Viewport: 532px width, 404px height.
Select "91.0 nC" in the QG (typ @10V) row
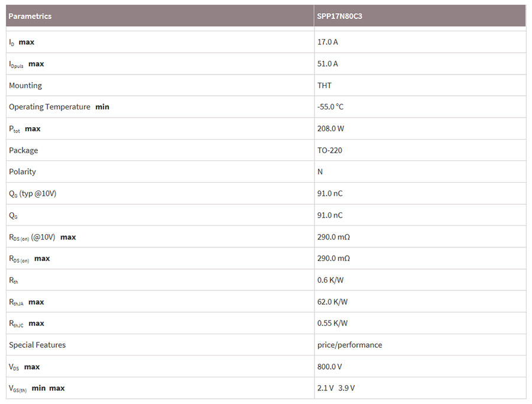(x=330, y=193)
